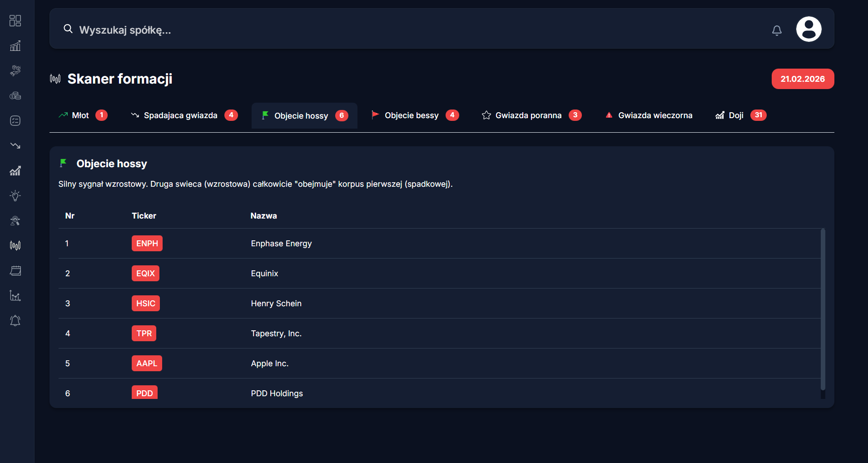Open the AAPL ticker badge
This screenshot has width=868, height=463.
tap(147, 363)
